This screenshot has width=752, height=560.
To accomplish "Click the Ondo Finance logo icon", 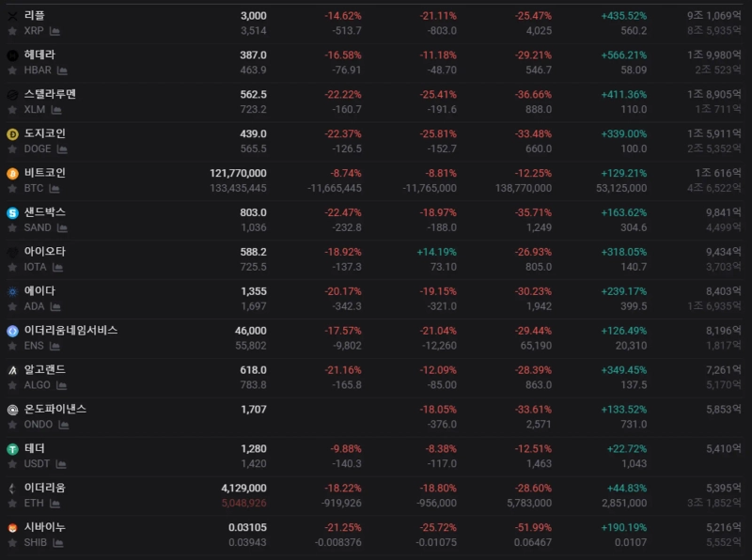I will [x=12, y=410].
